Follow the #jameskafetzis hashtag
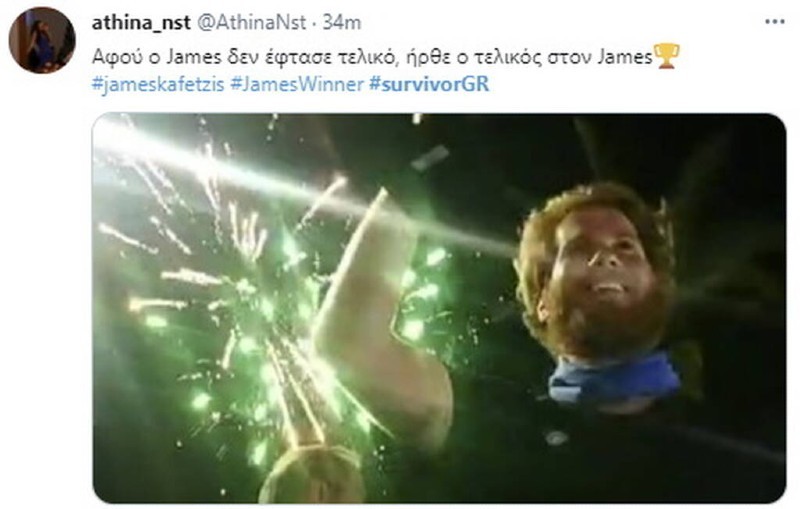Screen dimensions: 800x509 click(x=158, y=84)
